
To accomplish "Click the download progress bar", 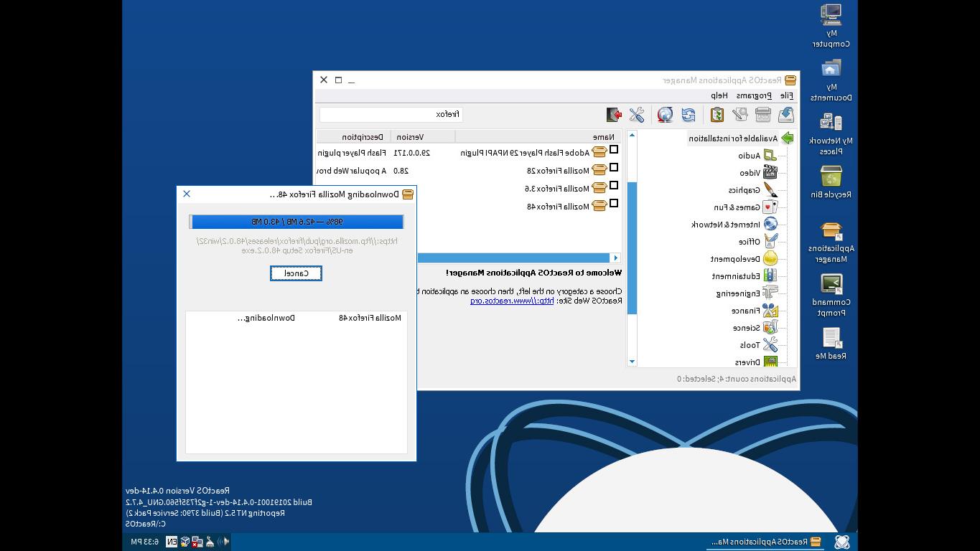I will click(296, 221).
